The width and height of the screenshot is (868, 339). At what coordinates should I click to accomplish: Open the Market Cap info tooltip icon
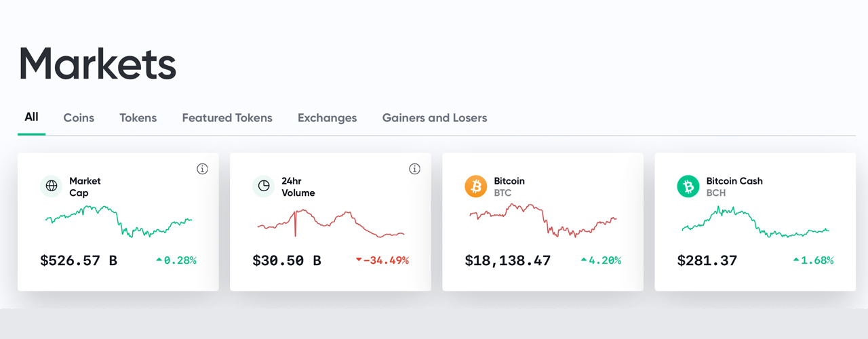(x=202, y=169)
